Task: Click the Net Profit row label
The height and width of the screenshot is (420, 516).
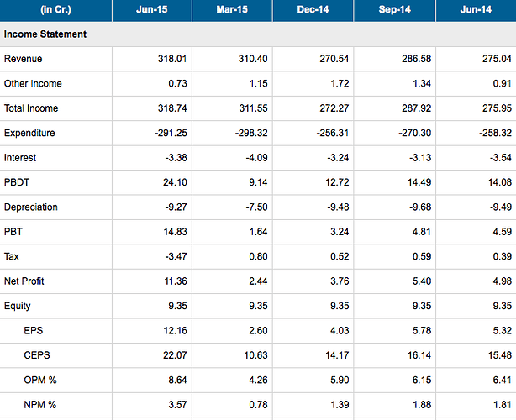Action: 24,281
